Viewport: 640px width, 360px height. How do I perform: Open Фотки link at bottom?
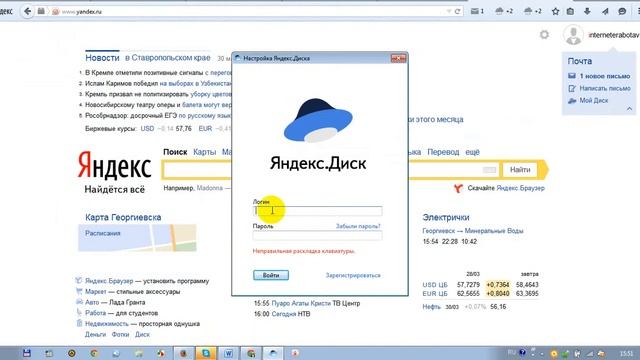point(120,334)
